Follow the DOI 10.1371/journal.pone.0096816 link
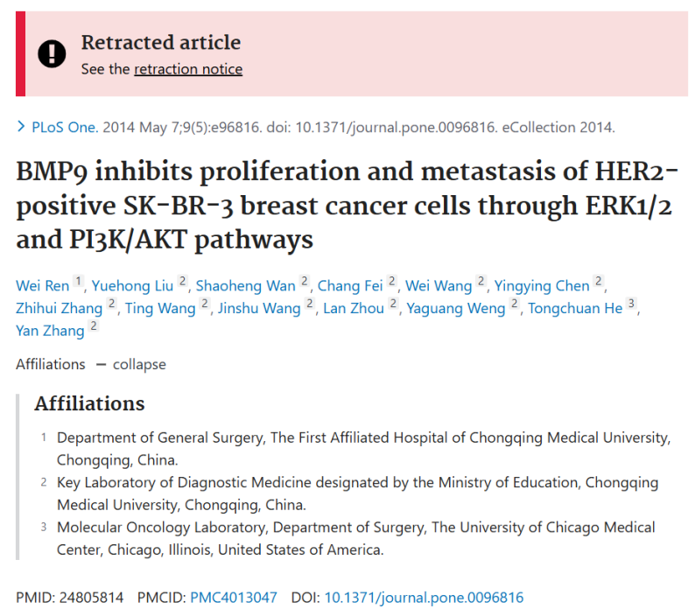 424,598
